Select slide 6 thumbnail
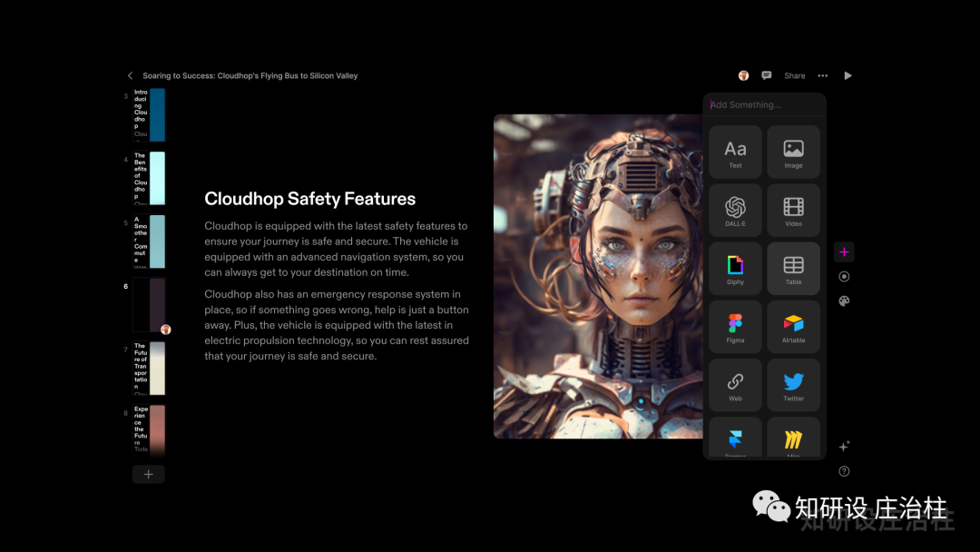This screenshot has width=980, height=552. tap(149, 305)
